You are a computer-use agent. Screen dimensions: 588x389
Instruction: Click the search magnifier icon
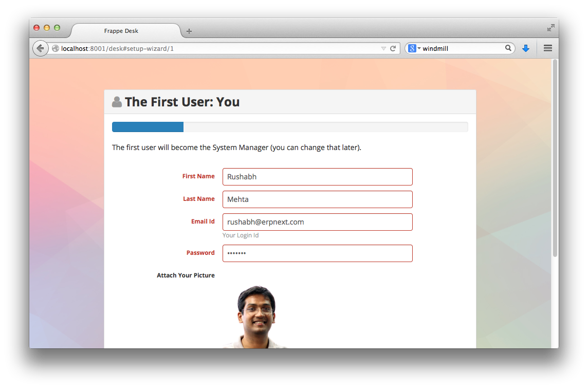(x=508, y=48)
